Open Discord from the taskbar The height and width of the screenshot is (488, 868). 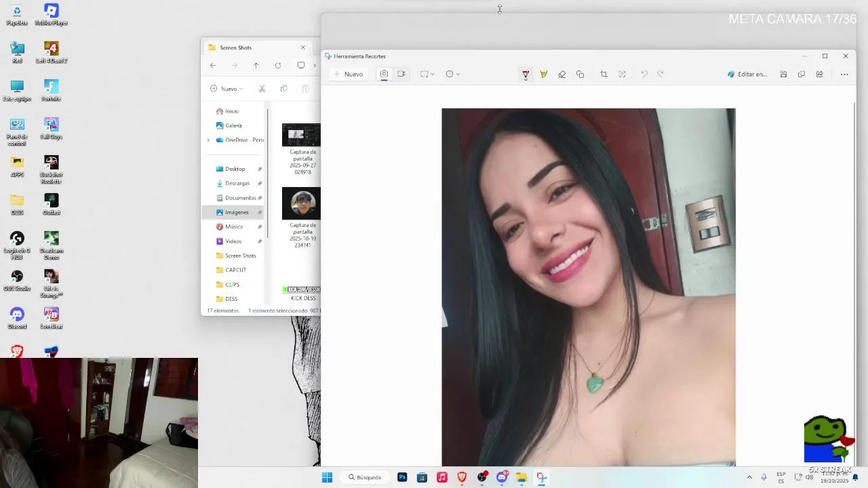pos(502,477)
